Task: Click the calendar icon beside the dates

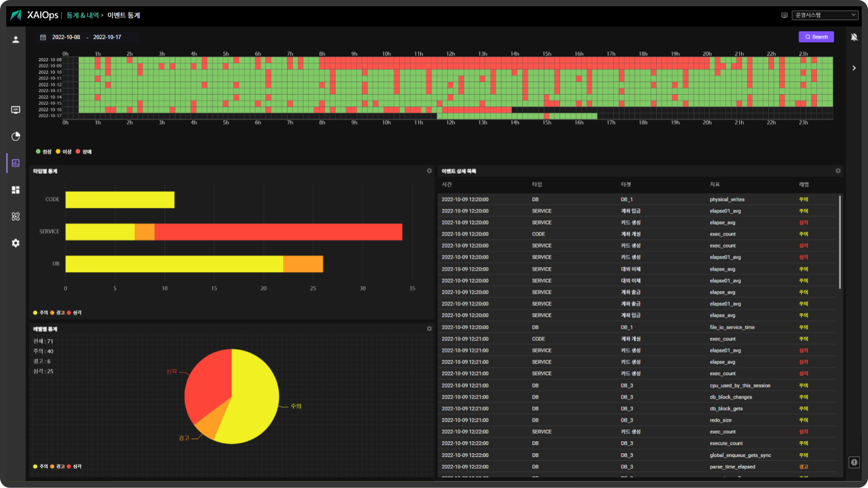Action: pyautogui.click(x=43, y=37)
